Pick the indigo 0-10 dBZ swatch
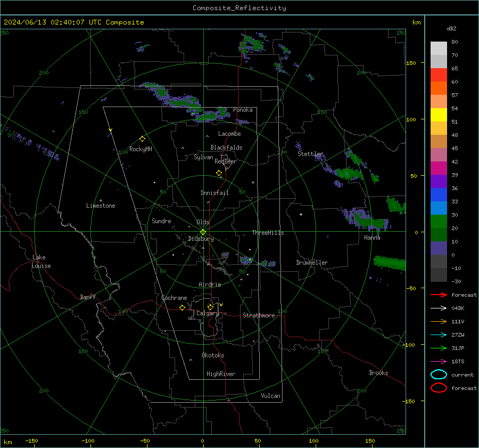479x448 pixels. click(439, 248)
